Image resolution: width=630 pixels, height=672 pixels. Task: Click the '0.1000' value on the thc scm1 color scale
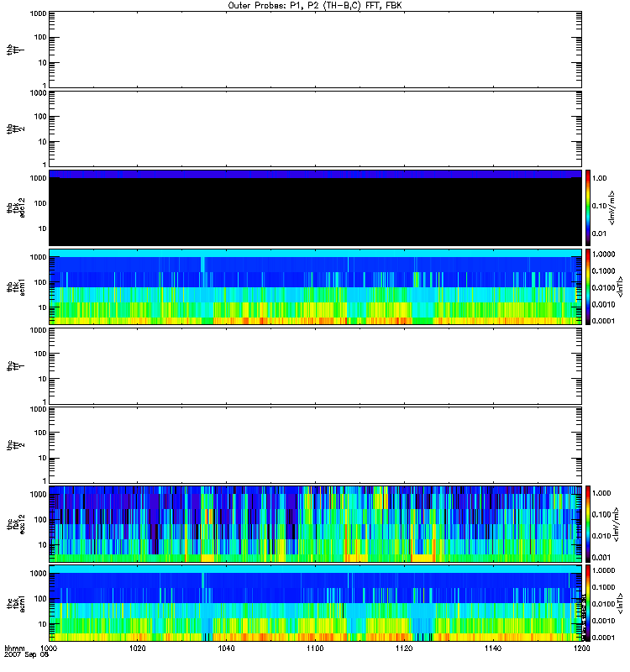tap(603, 587)
